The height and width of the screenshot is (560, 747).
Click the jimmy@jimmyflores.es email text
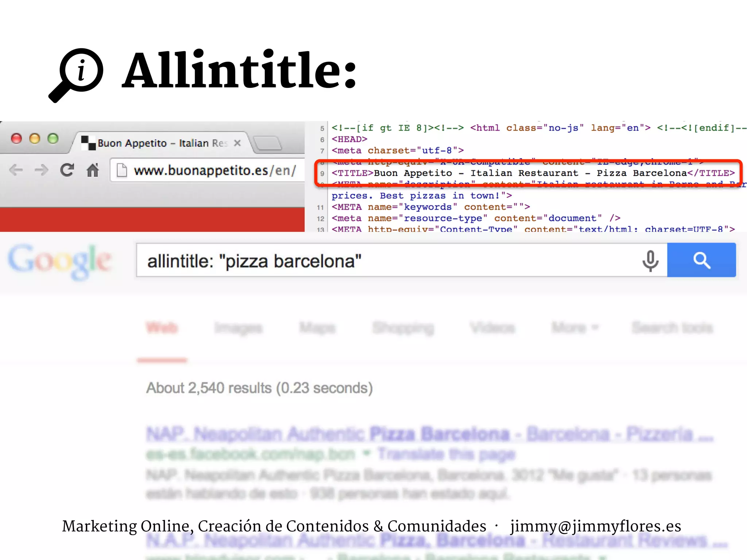pyautogui.click(x=596, y=526)
